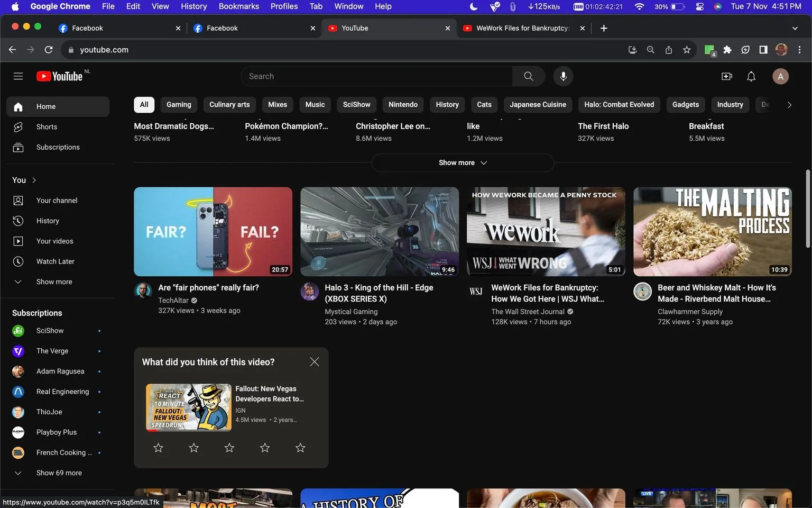Open macOS Control Center icon
The image size is (812, 508).
699,6
